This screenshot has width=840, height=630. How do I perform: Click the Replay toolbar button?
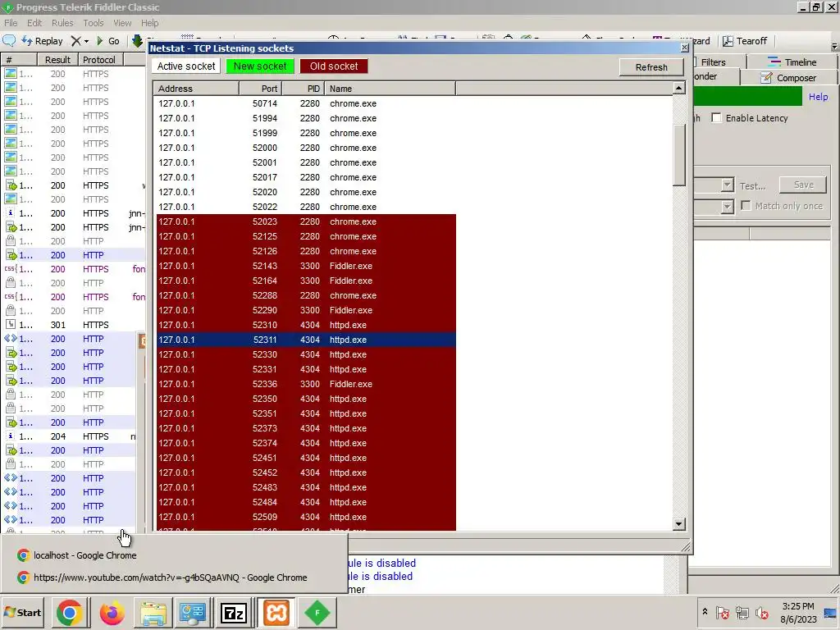pyautogui.click(x=43, y=41)
